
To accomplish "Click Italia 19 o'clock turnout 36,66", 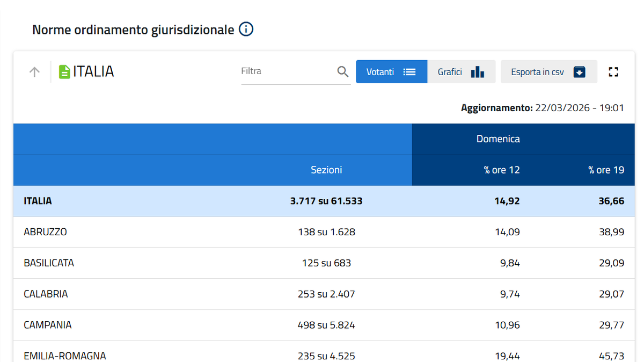I will click(x=612, y=201).
